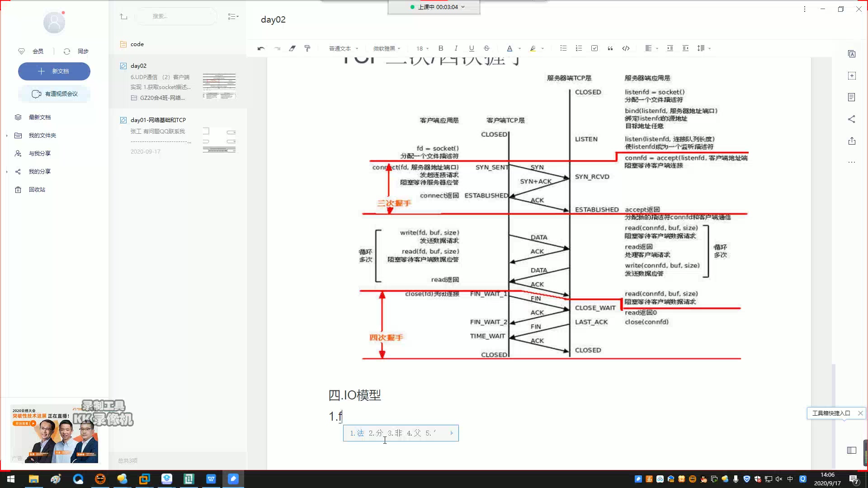
Task: Toggle underline formatting
Action: pos(472,48)
